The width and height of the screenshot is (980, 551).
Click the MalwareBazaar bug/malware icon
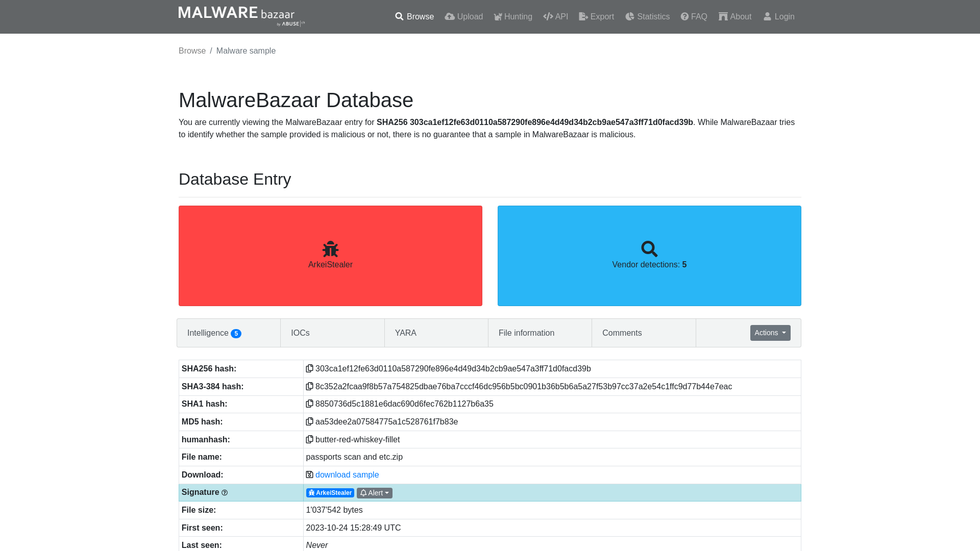click(x=330, y=248)
